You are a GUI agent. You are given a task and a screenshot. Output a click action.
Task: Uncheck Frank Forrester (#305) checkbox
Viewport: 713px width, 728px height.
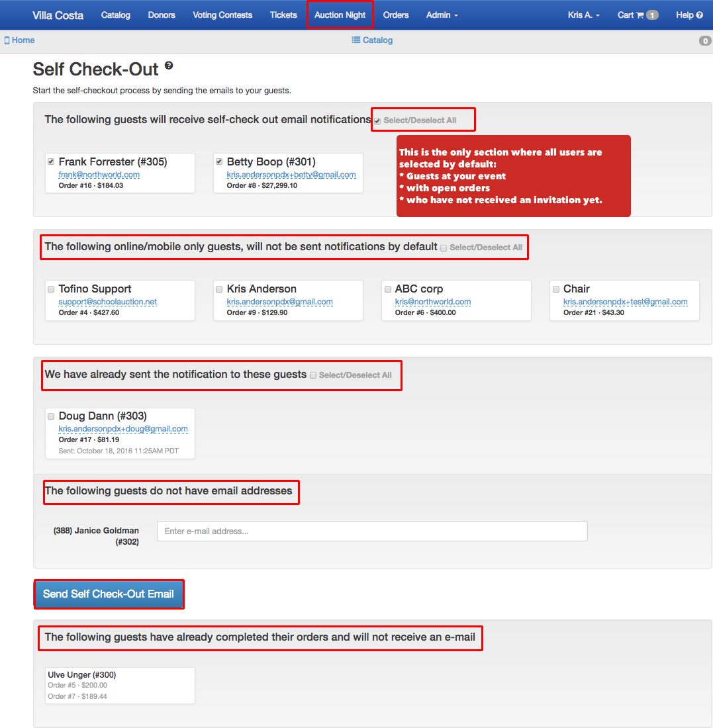(51, 161)
